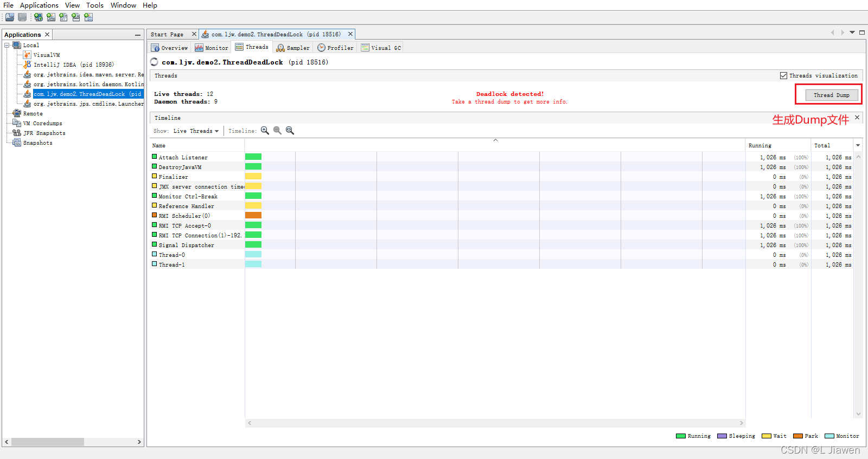Switch to the Sampler tab

tap(293, 48)
